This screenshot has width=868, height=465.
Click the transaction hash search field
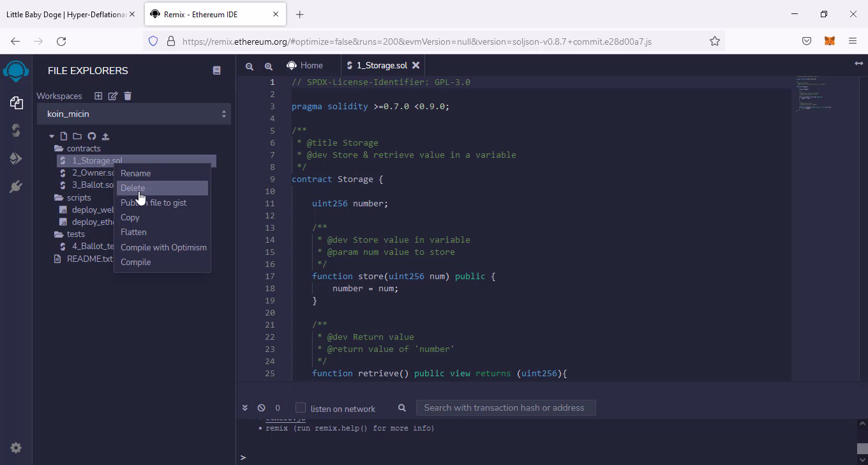coord(505,408)
